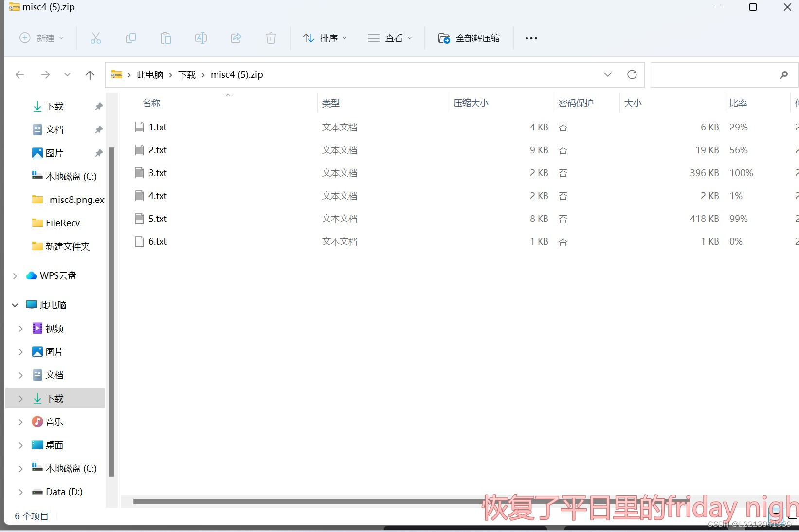Click the navigation pane vertical scrollbar
Screen dimensions: 799x532
point(111,312)
